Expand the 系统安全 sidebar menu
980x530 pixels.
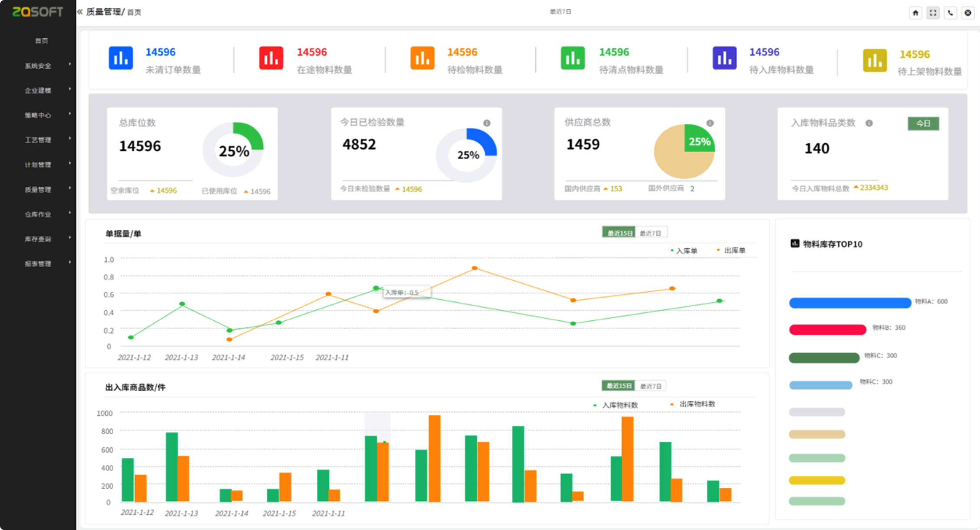pos(38,66)
